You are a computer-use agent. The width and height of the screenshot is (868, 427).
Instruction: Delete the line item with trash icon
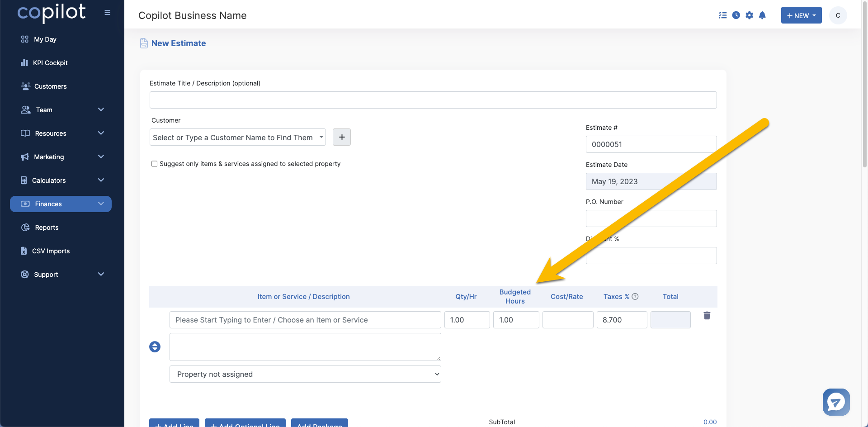(x=707, y=316)
